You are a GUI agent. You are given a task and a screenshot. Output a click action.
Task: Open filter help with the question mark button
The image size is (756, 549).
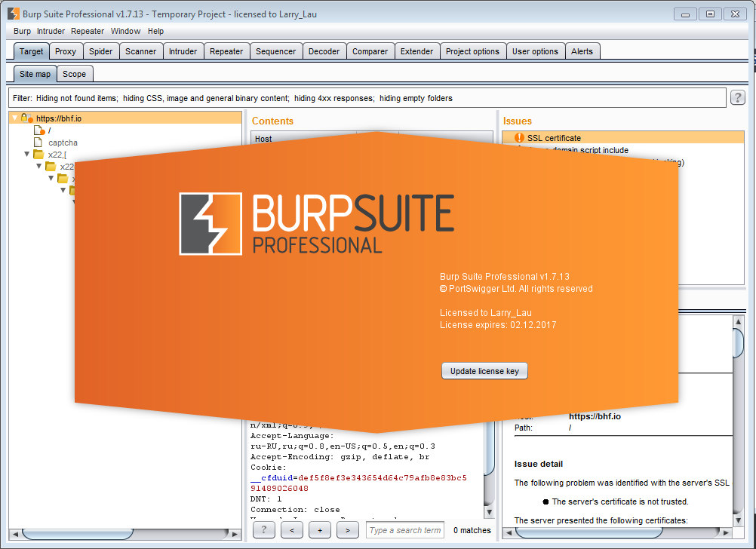coord(738,97)
